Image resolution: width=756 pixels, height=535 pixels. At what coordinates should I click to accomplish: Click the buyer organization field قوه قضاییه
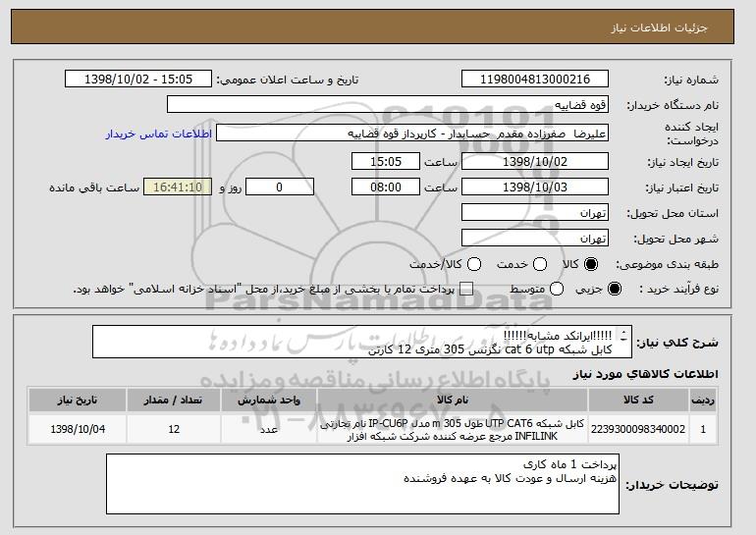(388, 105)
